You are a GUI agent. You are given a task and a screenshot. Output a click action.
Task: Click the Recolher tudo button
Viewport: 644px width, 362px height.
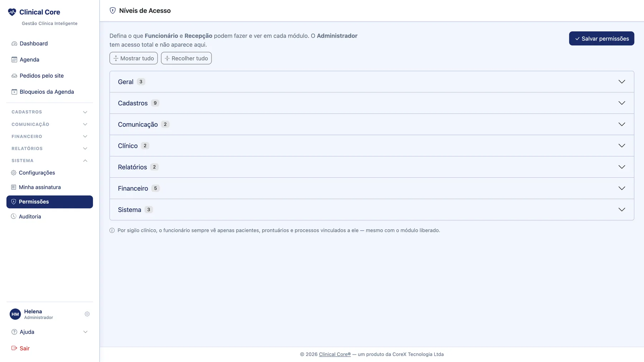pos(186,58)
